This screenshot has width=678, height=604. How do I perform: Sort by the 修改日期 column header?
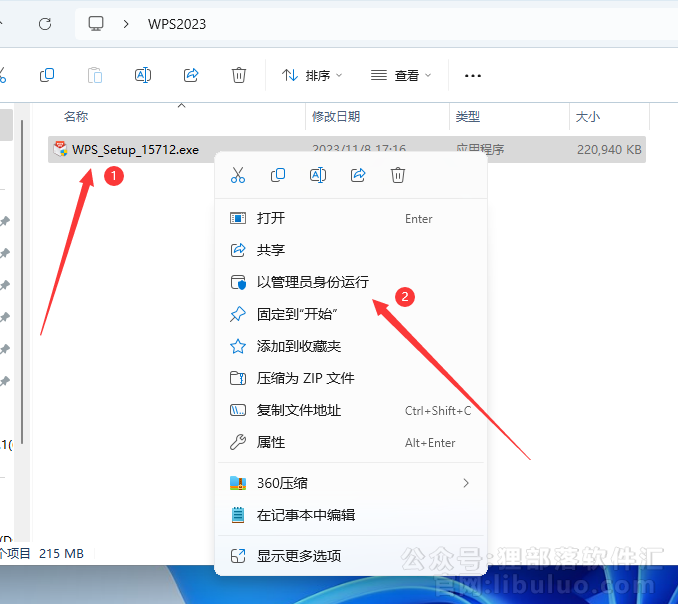tap(336, 116)
